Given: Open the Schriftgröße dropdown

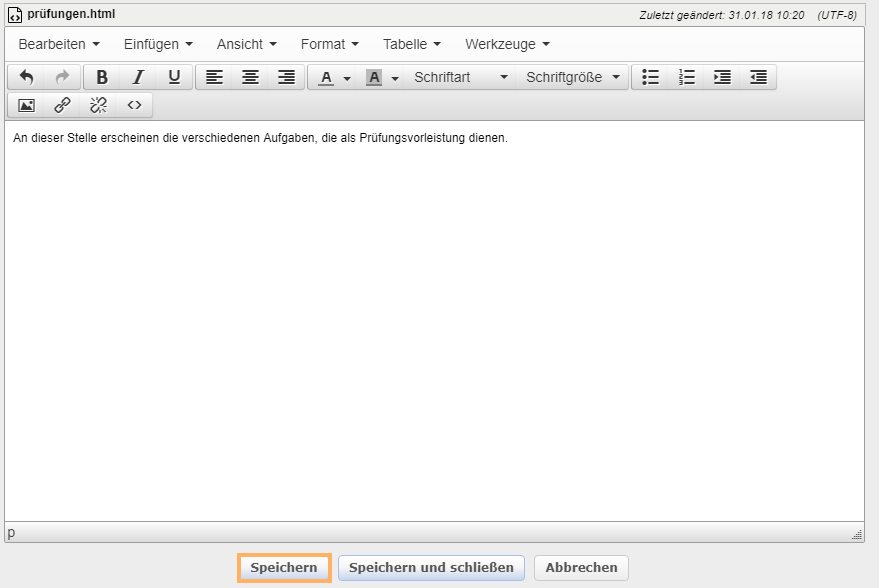Looking at the screenshot, I should coord(572,77).
